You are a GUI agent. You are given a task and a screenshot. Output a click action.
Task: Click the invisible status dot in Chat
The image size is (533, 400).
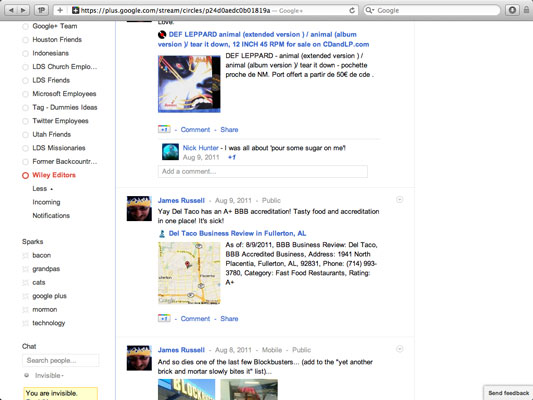tap(26, 375)
